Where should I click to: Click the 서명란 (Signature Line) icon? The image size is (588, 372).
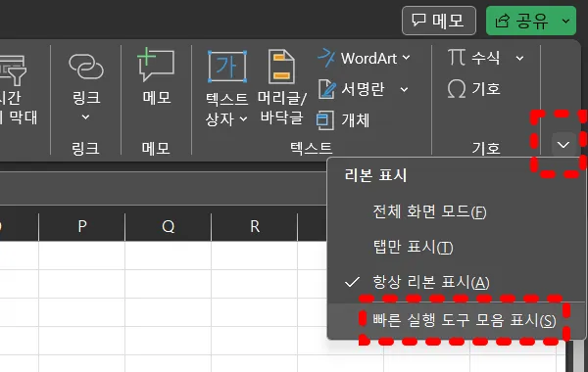tap(326, 89)
